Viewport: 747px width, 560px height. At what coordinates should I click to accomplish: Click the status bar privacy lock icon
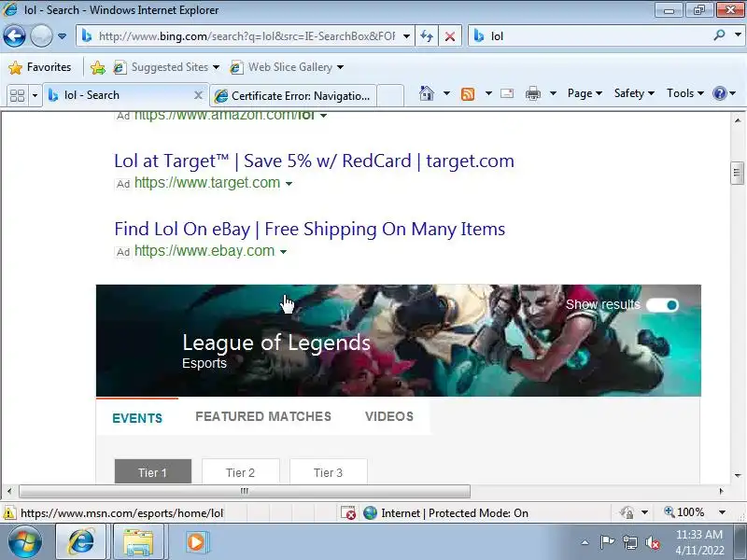(x=627, y=512)
